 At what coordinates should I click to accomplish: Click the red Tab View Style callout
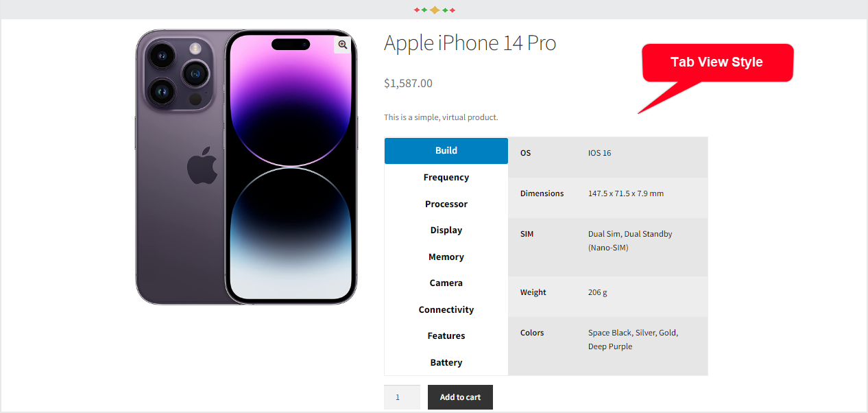click(716, 62)
